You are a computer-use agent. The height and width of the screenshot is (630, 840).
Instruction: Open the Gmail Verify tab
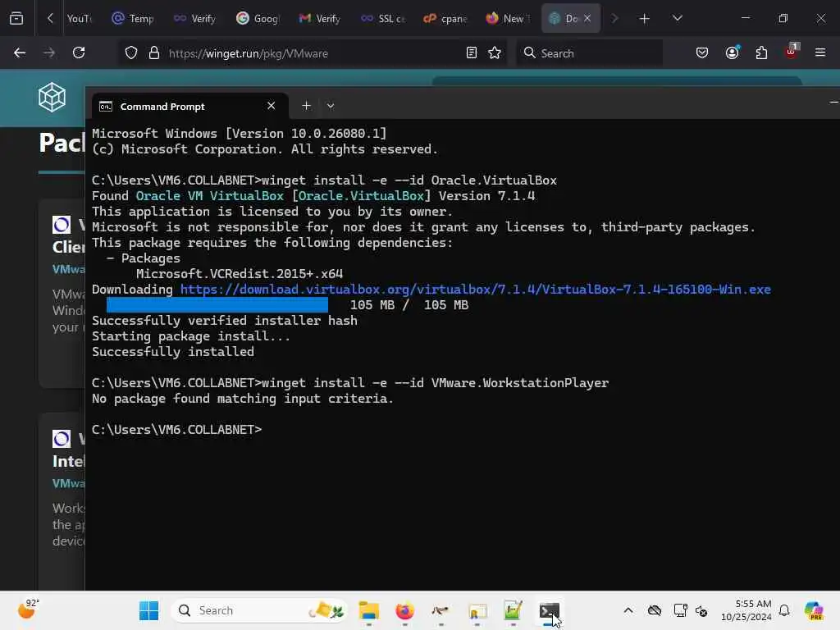pyautogui.click(x=320, y=19)
